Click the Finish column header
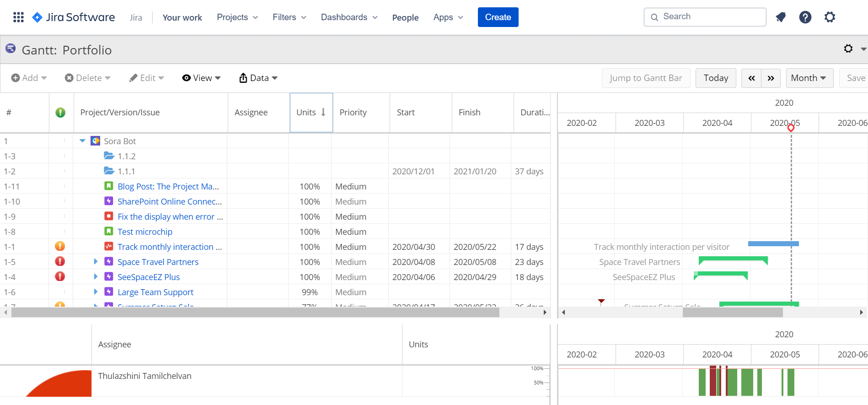Screen dimensions: 868x405 (483, 113)
